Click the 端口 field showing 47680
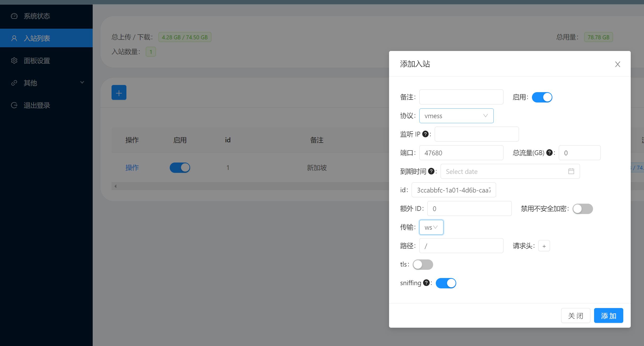644x346 pixels. [461, 153]
